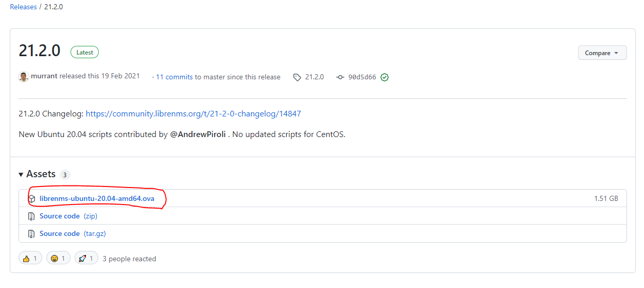Click the zip file icon for Source code
644x288 pixels.
(32, 216)
